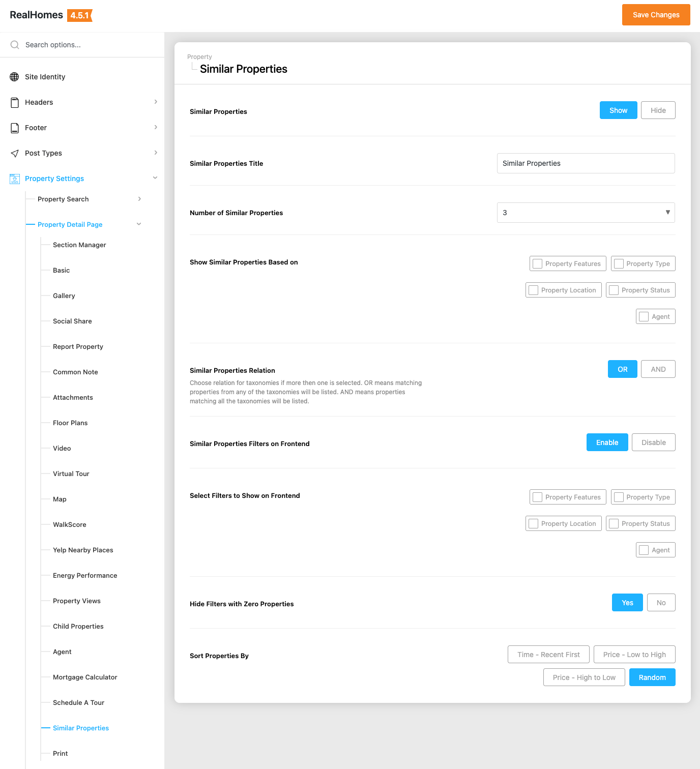The height and width of the screenshot is (769, 700).
Task: Switch Similar Properties Relation to AND
Action: click(x=658, y=369)
